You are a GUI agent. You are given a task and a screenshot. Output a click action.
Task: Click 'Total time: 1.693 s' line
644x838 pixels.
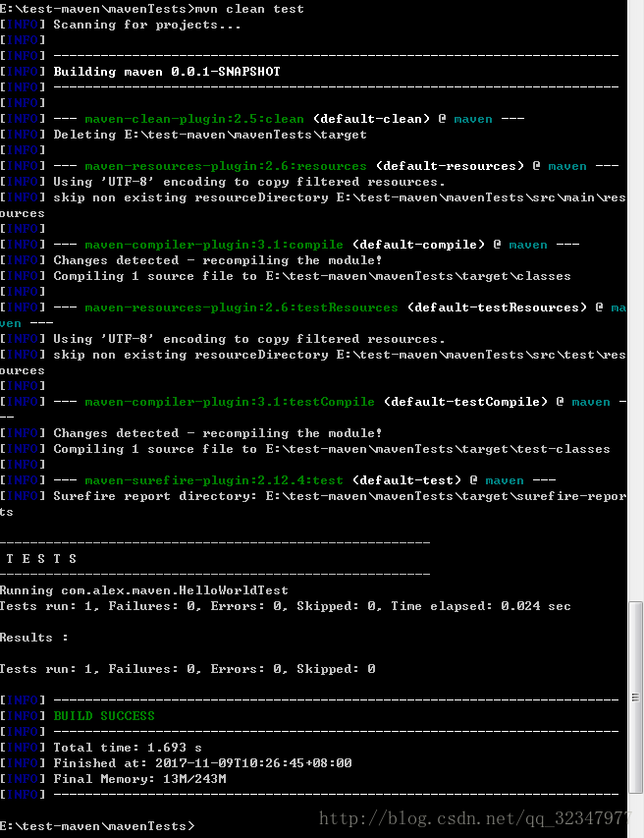click(128, 748)
